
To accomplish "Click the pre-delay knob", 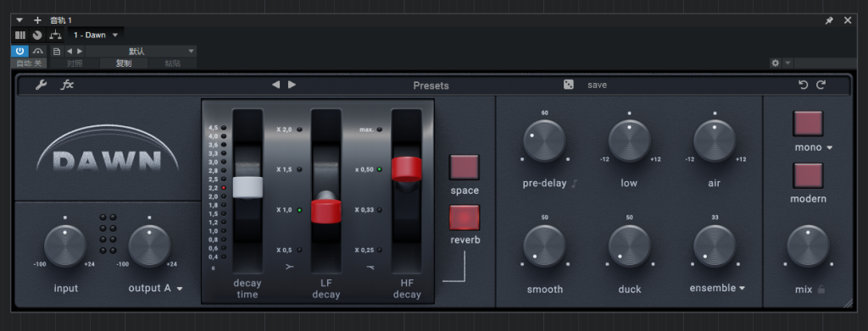I will coord(545,141).
